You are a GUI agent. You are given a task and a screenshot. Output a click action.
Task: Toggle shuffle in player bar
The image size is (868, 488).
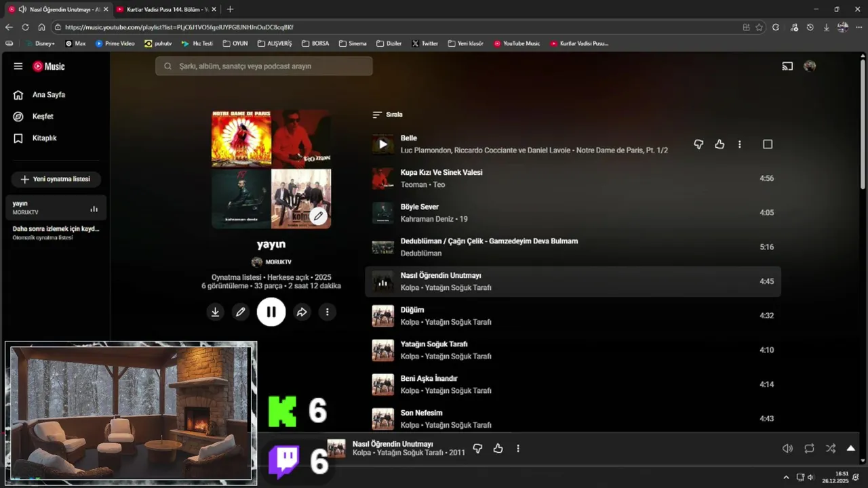[x=831, y=449]
